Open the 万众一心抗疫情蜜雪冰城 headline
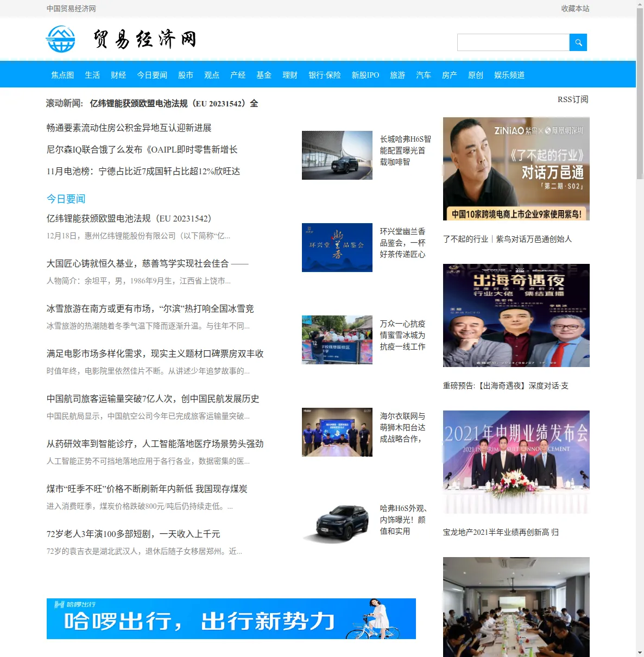 pyautogui.click(x=402, y=335)
